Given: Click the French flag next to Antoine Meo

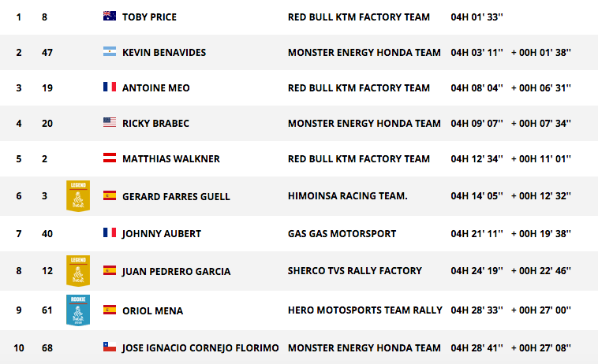Looking at the screenshot, I should coord(110,87).
